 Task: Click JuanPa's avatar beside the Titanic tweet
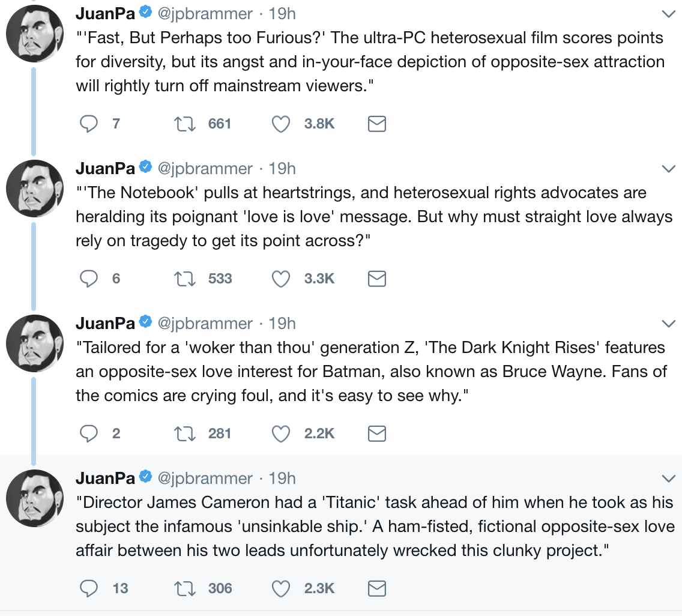[x=34, y=498]
